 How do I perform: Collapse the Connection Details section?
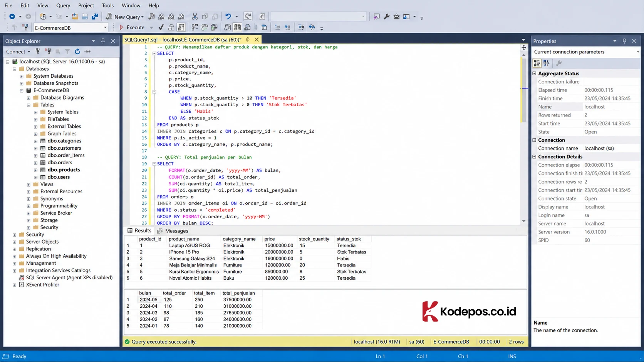534,157
